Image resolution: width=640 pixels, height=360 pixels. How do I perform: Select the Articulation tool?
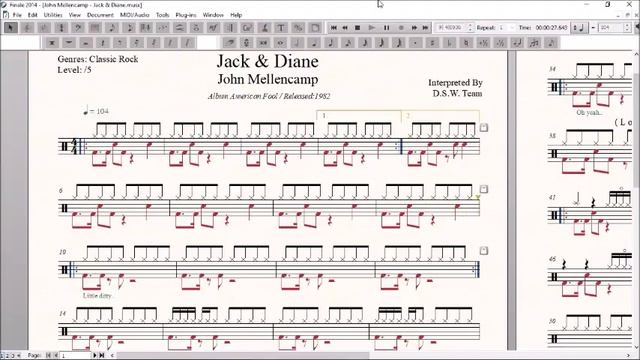[x=196, y=28]
